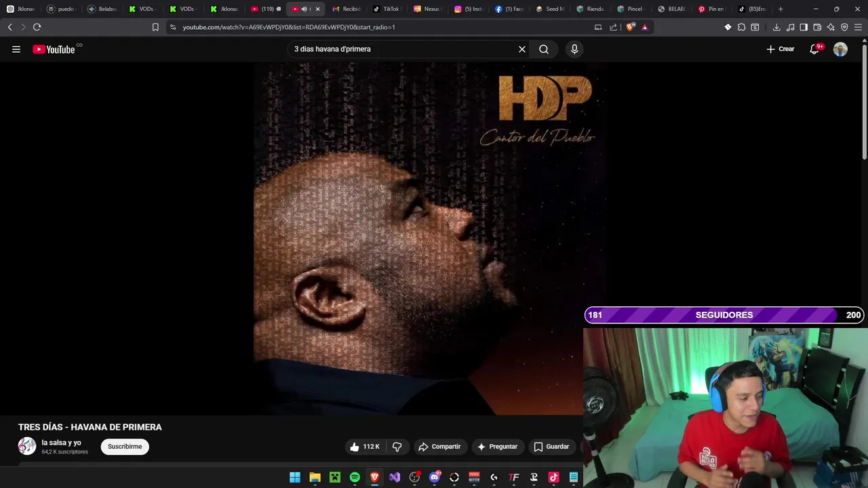The width and height of the screenshot is (868, 488).
Task: Bookmark this page with the bookmark icon
Action: [155, 27]
